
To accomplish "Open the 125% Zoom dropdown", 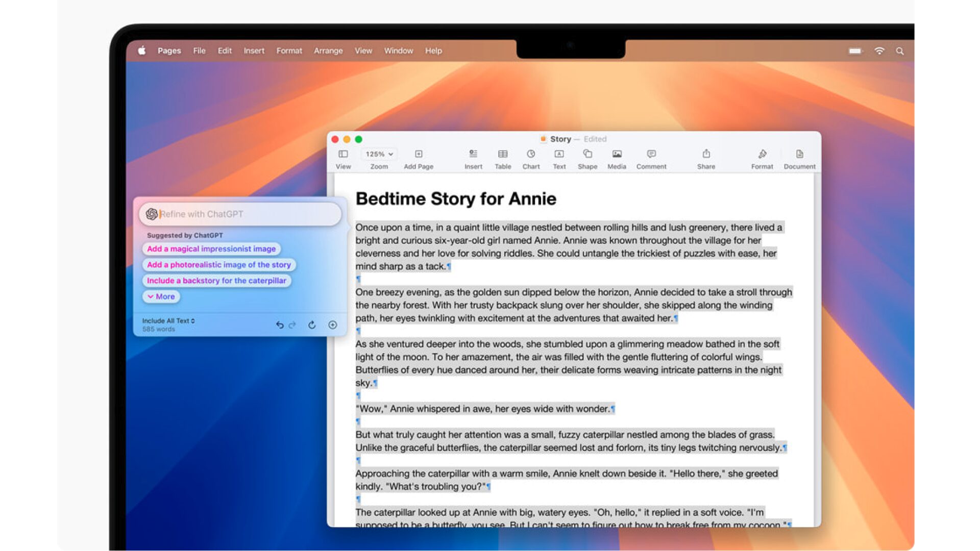I will pos(379,154).
